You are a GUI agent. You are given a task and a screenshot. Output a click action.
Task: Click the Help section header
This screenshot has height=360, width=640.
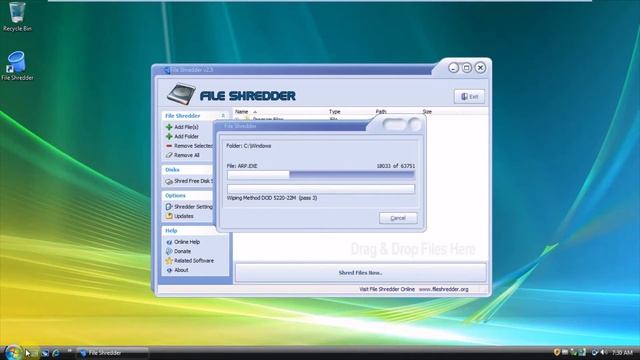click(171, 231)
